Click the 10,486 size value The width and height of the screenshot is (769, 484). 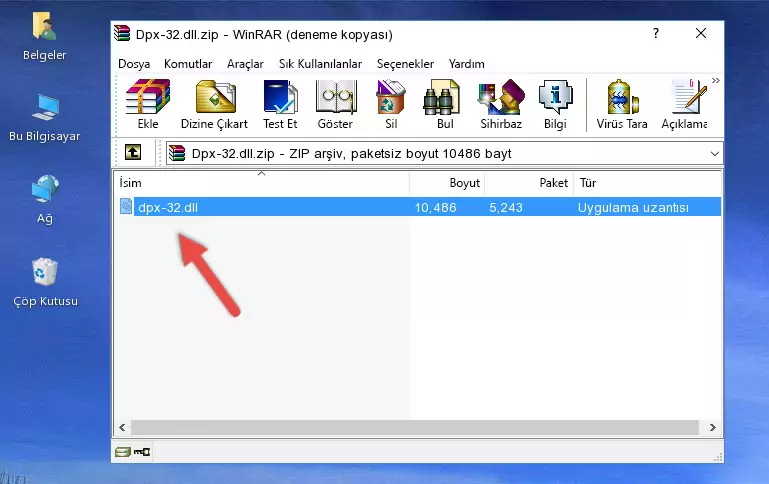pyautogui.click(x=436, y=207)
